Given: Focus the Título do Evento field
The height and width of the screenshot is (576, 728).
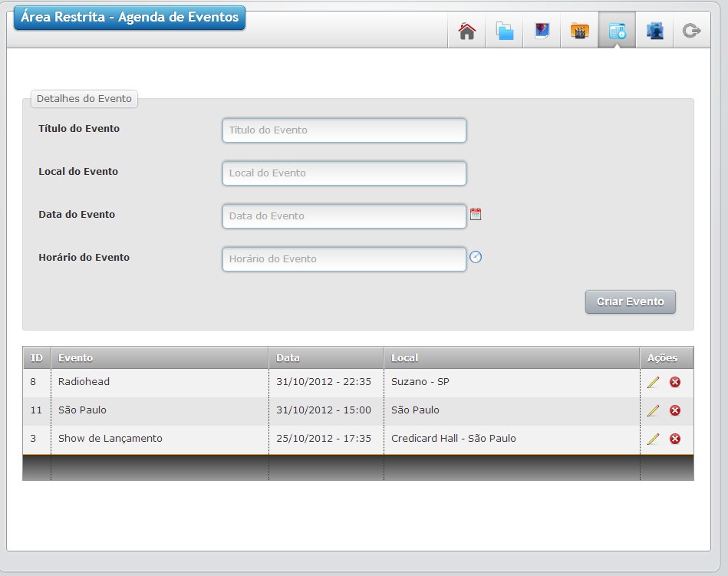Looking at the screenshot, I should (344, 130).
